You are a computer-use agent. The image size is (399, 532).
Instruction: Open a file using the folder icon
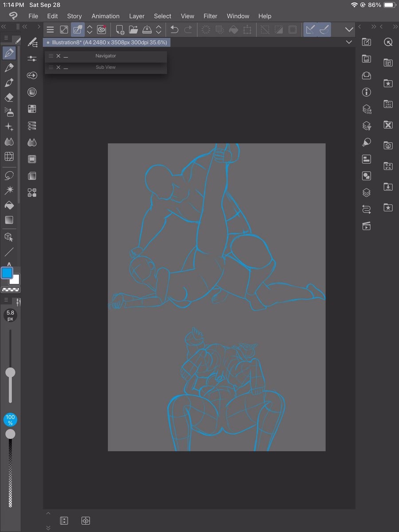coord(133,30)
